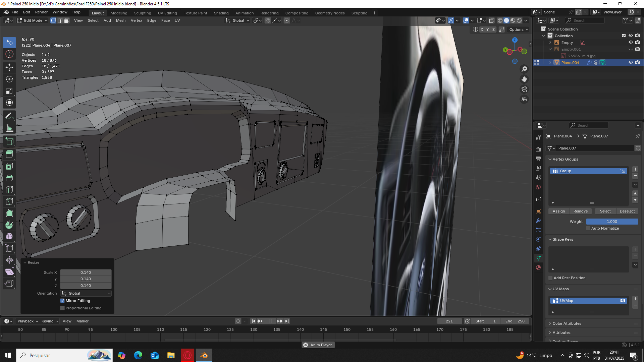Click the Assign vertex group button
Viewport: 644px width, 362px height.
(x=558, y=211)
